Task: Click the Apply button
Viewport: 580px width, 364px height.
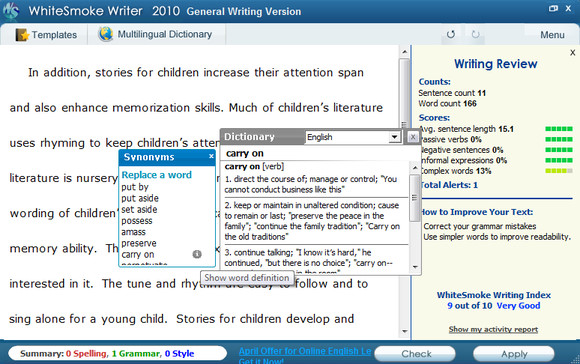Action: click(514, 354)
